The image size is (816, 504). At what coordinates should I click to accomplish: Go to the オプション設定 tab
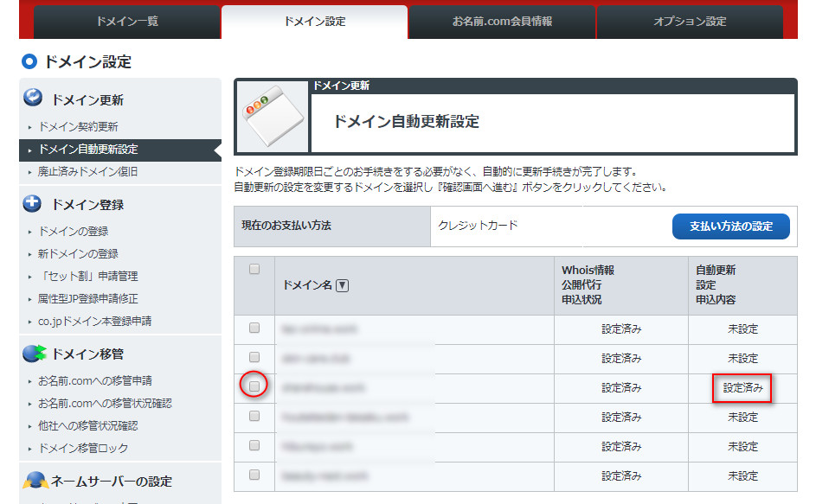coord(690,22)
